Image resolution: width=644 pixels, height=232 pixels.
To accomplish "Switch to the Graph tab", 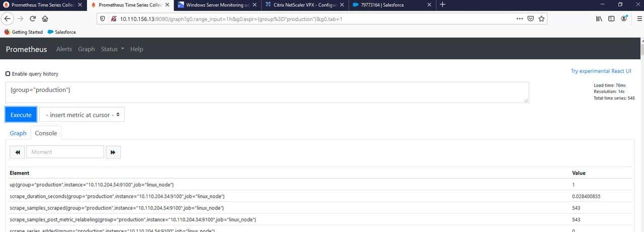I will [x=18, y=133].
